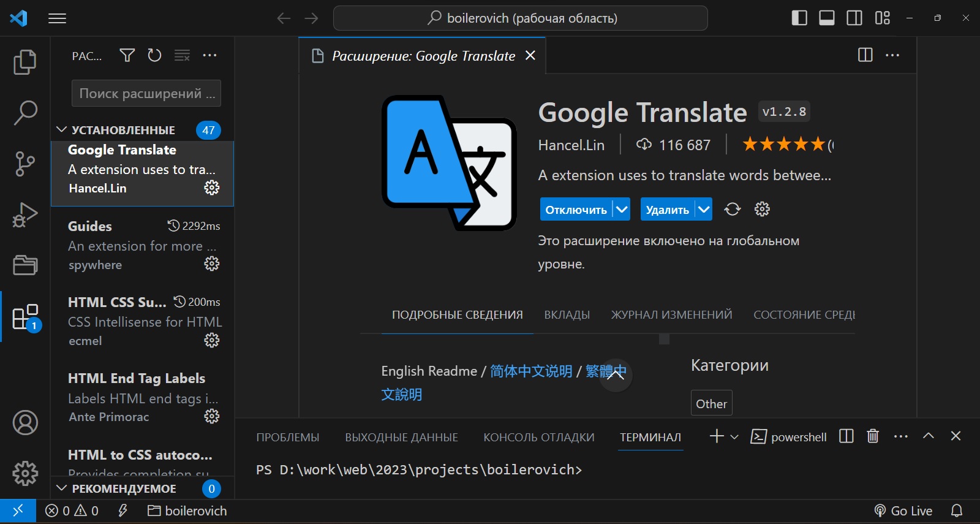Click the Other category tag

[x=711, y=403]
